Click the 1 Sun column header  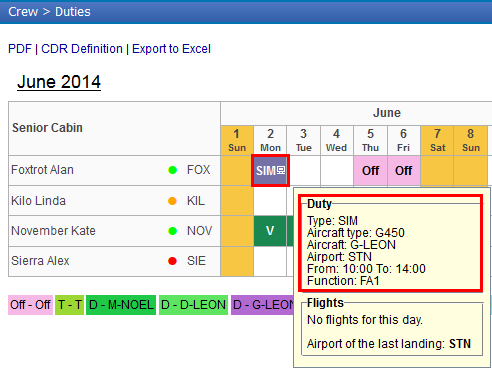coord(237,140)
